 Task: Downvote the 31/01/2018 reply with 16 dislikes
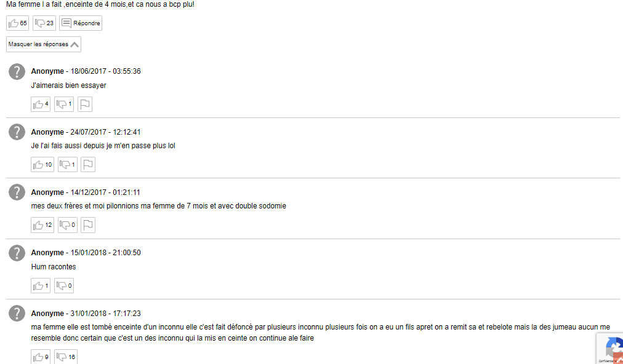pyautogui.click(x=66, y=357)
